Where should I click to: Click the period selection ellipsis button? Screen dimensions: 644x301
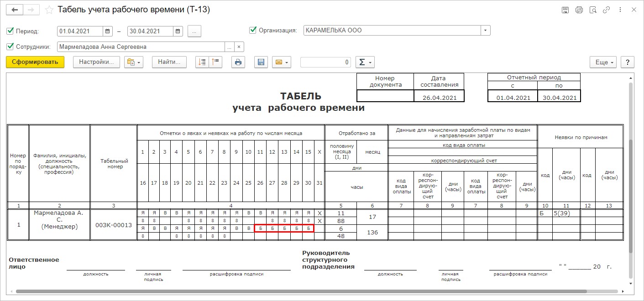click(194, 31)
